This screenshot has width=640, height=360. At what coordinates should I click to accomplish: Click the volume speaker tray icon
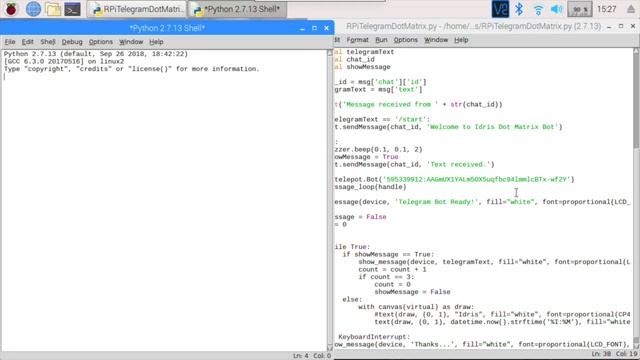[x=556, y=9]
